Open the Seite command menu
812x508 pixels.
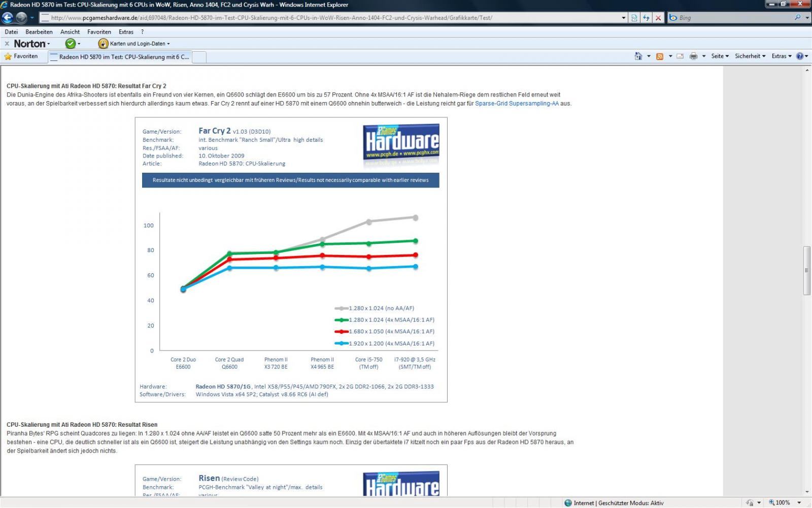click(x=720, y=56)
